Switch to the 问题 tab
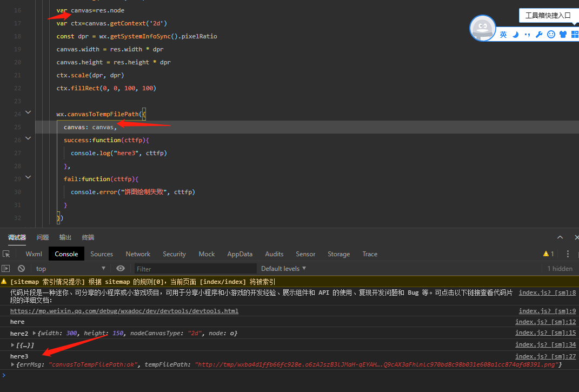 tap(43, 237)
